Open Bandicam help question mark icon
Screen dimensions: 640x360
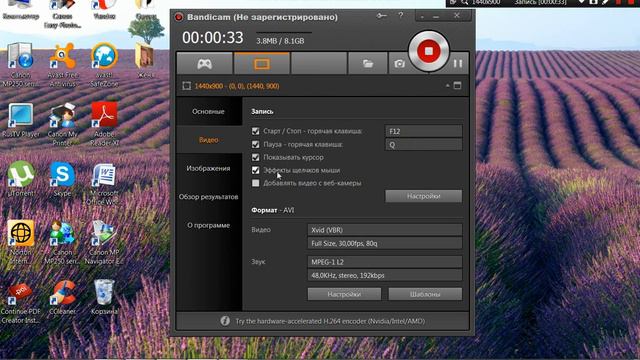click(x=401, y=16)
